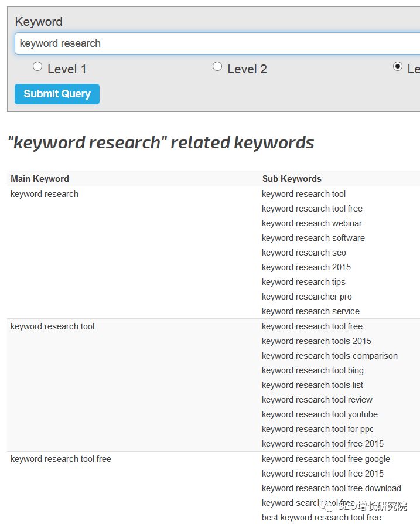Click the Main Keyword column header
The height and width of the screenshot is (524, 420).
(x=40, y=179)
